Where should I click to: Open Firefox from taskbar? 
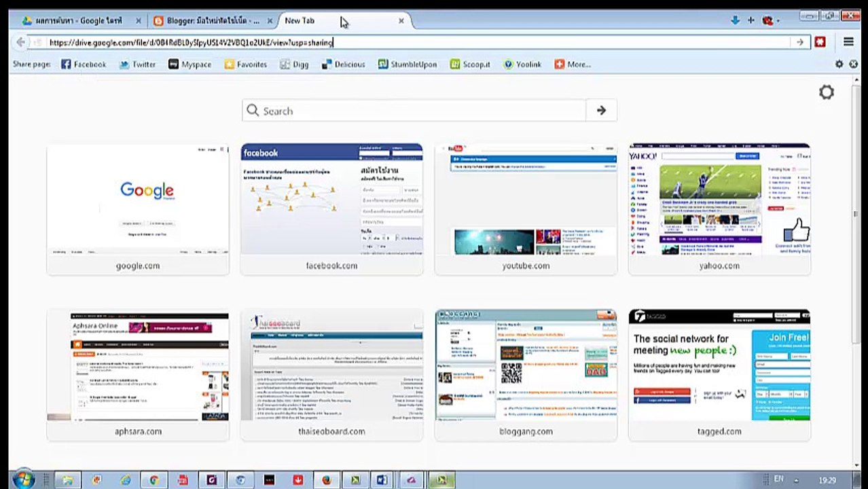327,480
